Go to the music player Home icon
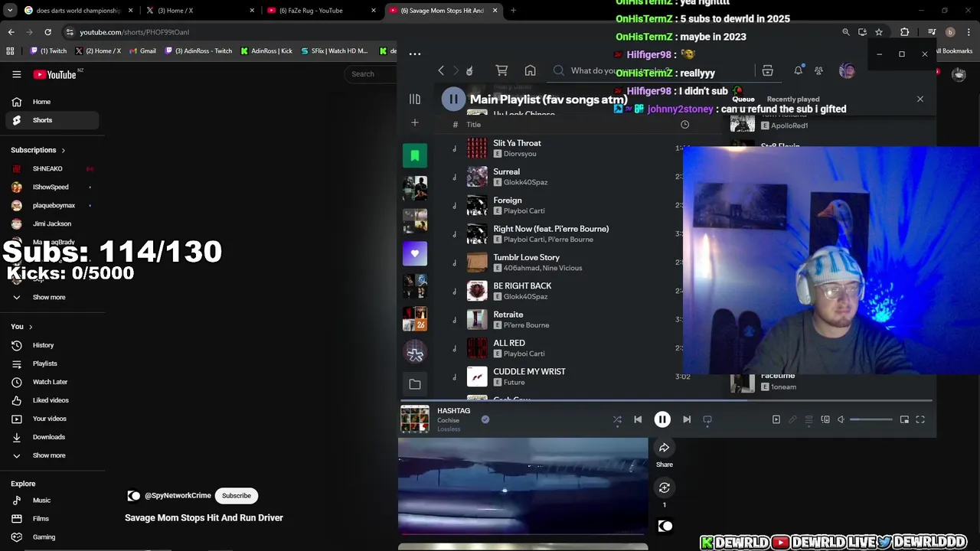The image size is (980, 551). tap(530, 70)
